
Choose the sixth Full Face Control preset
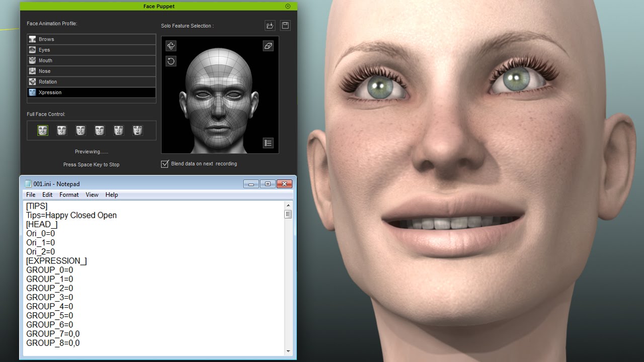click(x=137, y=131)
